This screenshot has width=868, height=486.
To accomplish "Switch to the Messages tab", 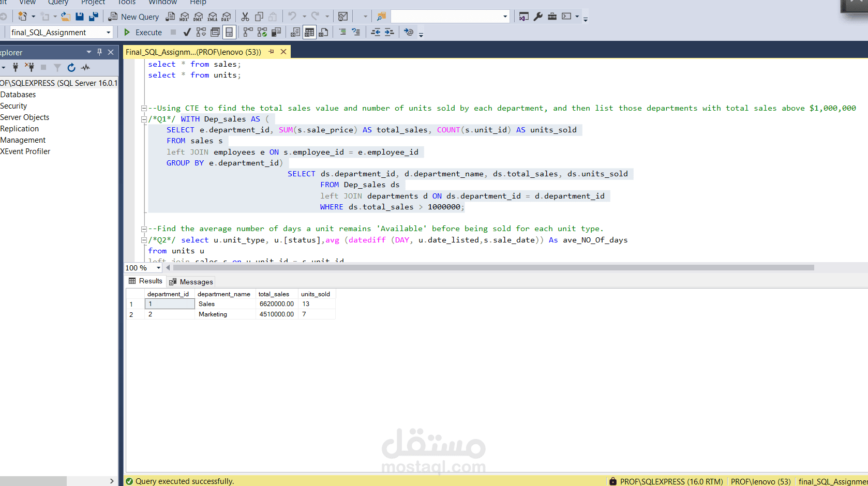I will (191, 282).
